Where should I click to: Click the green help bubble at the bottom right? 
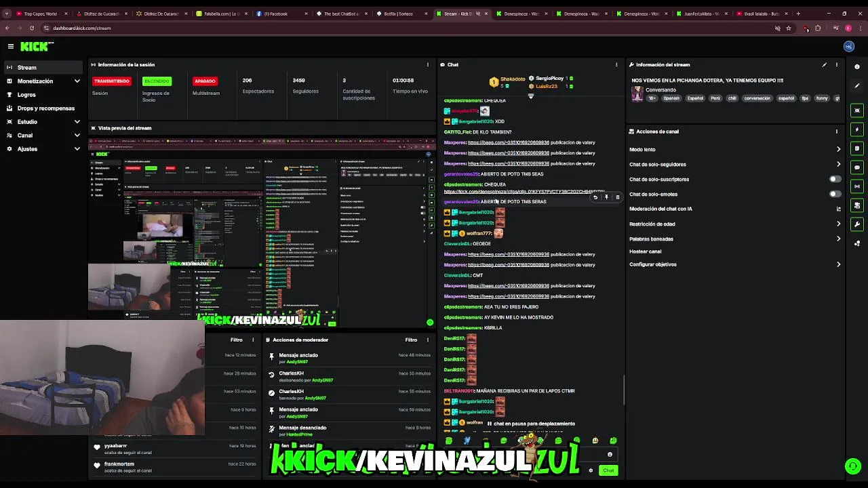tap(852, 466)
